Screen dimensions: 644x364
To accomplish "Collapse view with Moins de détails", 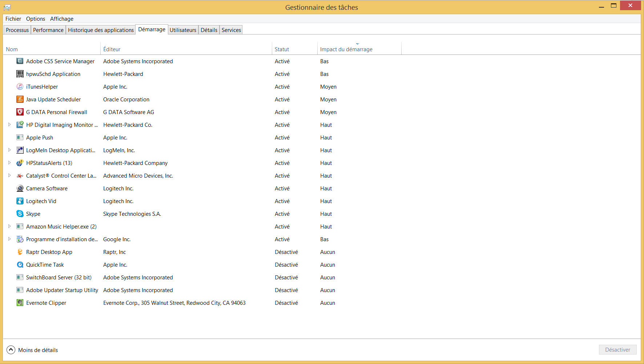I will [x=32, y=350].
